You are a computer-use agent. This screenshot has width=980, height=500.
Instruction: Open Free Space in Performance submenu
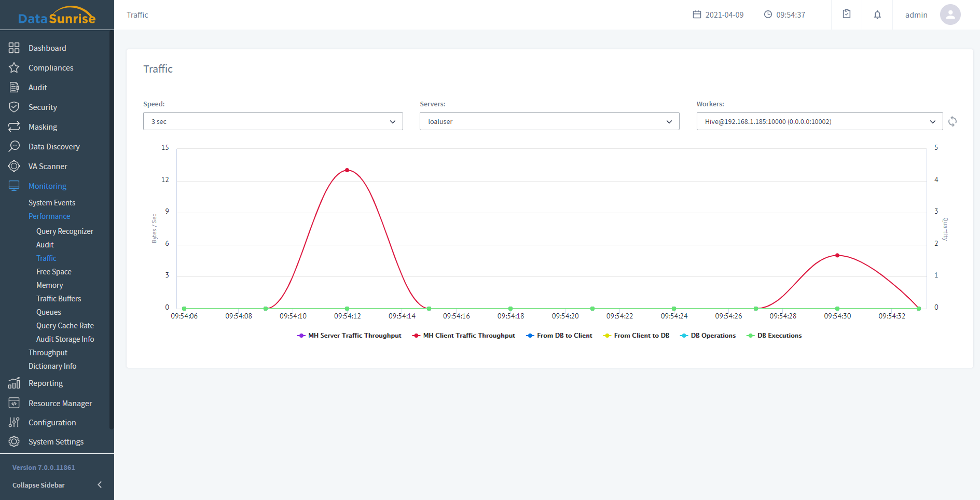(x=54, y=272)
